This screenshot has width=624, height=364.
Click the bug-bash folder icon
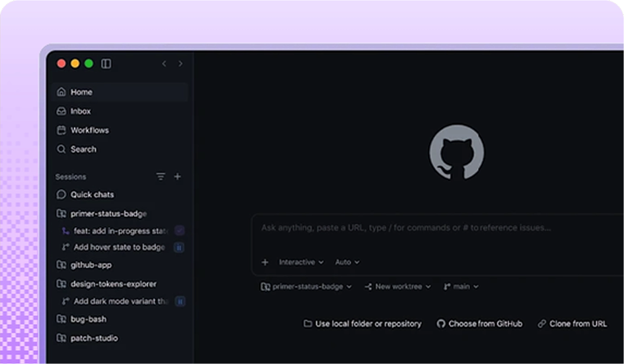point(61,319)
